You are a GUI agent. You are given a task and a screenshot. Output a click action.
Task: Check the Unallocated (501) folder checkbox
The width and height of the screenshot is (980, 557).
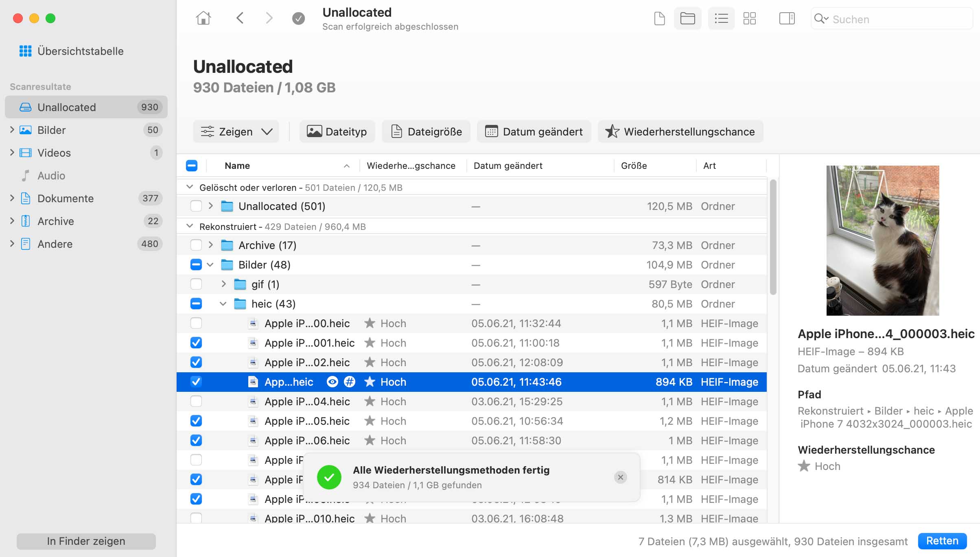point(196,206)
